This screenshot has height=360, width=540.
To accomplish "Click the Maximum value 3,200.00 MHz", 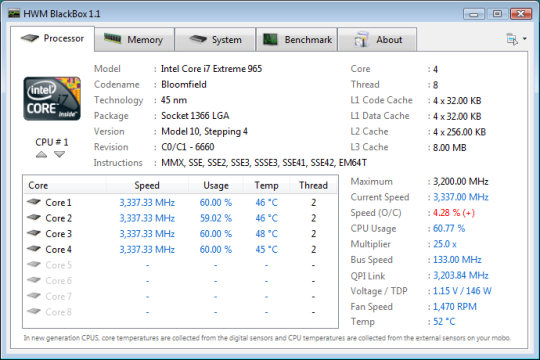I will [461, 182].
